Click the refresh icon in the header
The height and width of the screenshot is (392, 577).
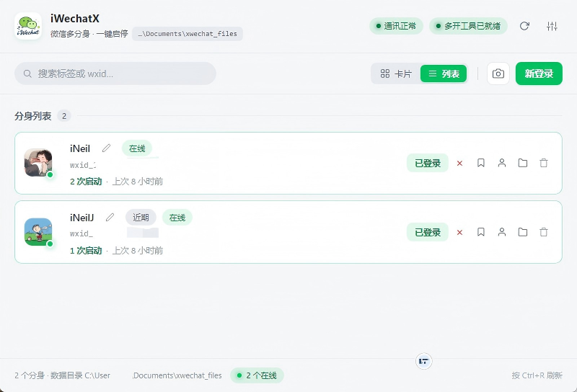pyautogui.click(x=524, y=26)
